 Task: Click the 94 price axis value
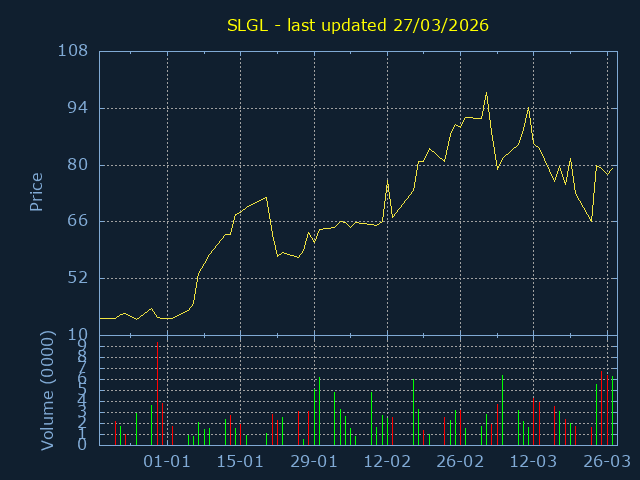78,108
